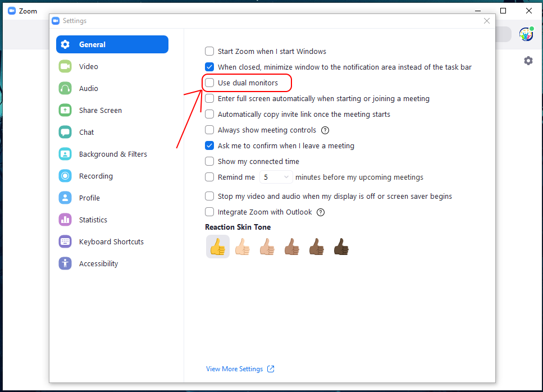Minimize the Zoom main window

(478, 11)
